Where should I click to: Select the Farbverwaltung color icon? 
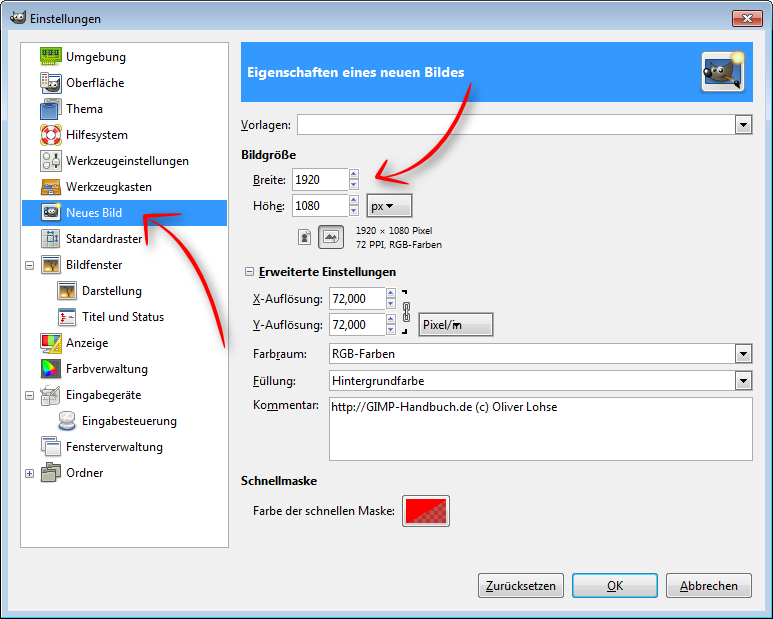coord(51,369)
